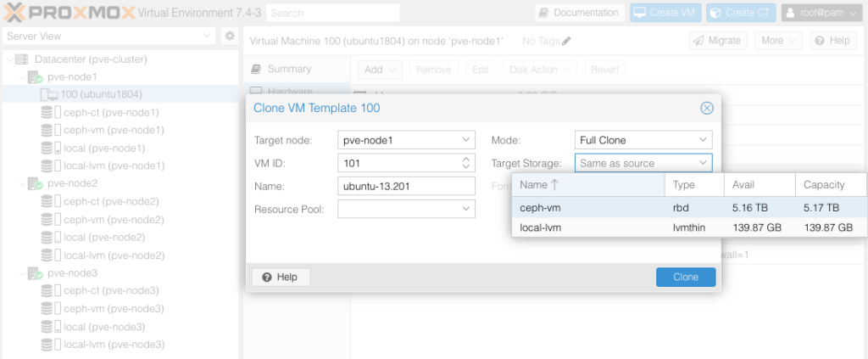
Task: Click the VM template icon for 100 (ubuntu1804)
Action: tap(49, 95)
